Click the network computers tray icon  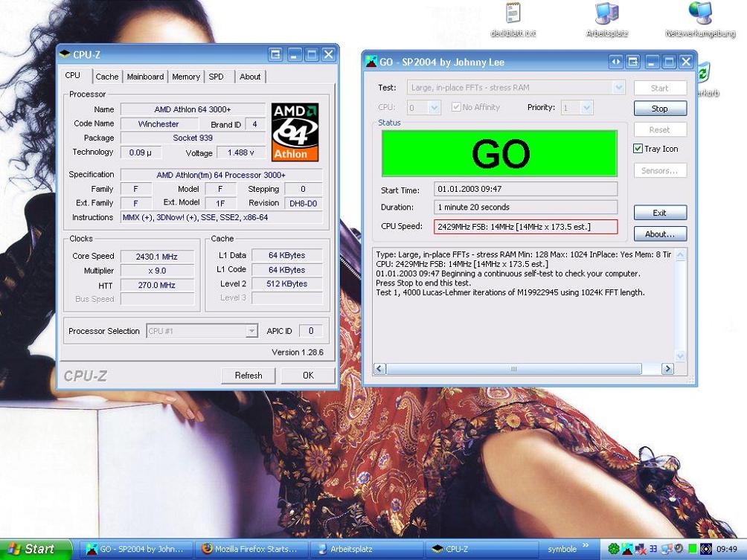point(667,549)
